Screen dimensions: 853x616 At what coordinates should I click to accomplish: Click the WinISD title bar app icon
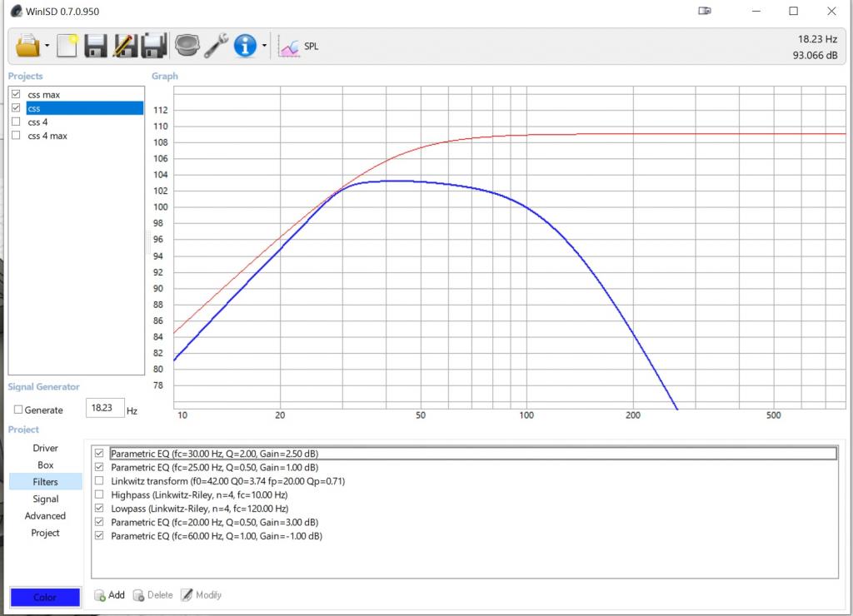click(17, 11)
